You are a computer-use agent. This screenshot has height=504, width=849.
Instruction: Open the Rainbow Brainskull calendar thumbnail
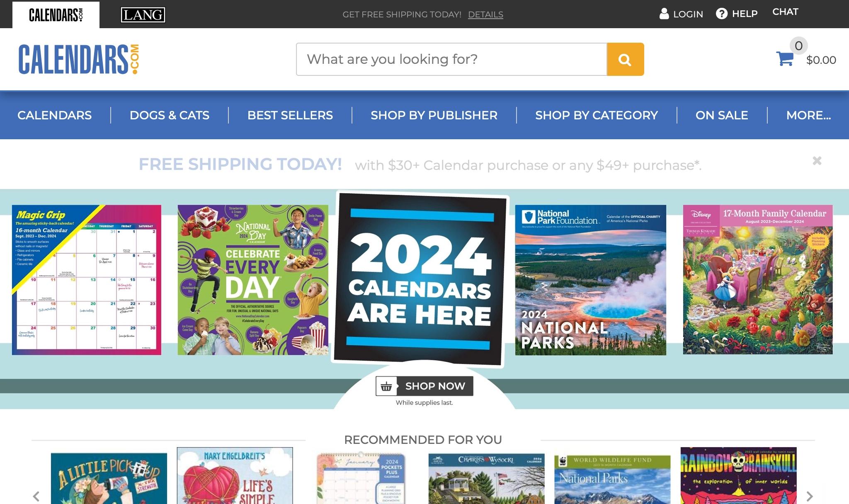pyautogui.click(x=738, y=475)
